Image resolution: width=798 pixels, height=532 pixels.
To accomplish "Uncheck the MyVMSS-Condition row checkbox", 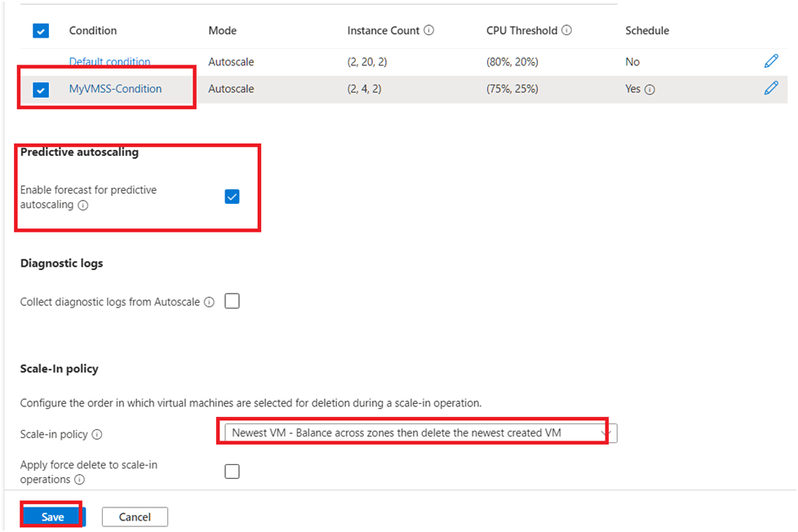I will [x=41, y=90].
